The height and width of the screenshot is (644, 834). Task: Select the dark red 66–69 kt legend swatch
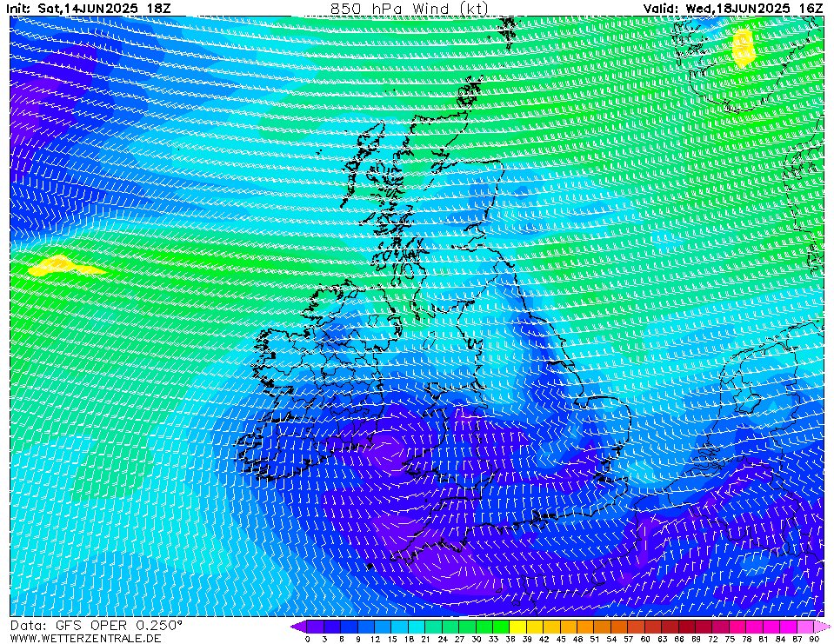coord(687,627)
